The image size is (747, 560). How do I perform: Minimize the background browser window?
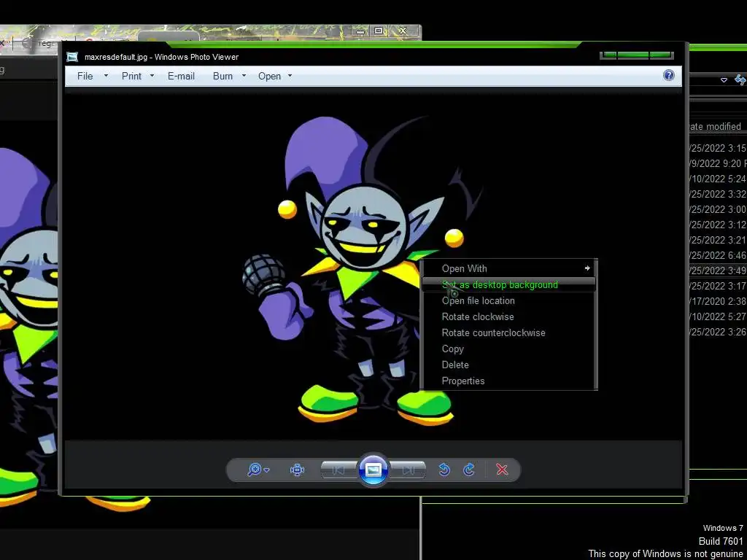(360, 31)
